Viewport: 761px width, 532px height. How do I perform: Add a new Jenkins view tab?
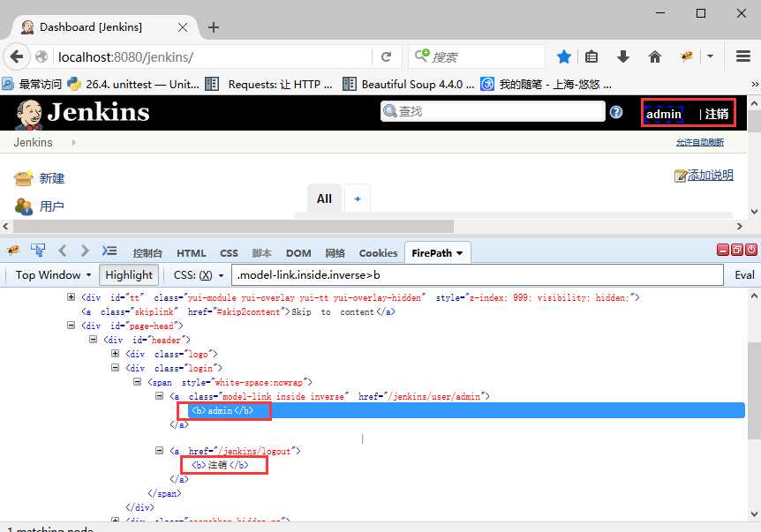[358, 199]
